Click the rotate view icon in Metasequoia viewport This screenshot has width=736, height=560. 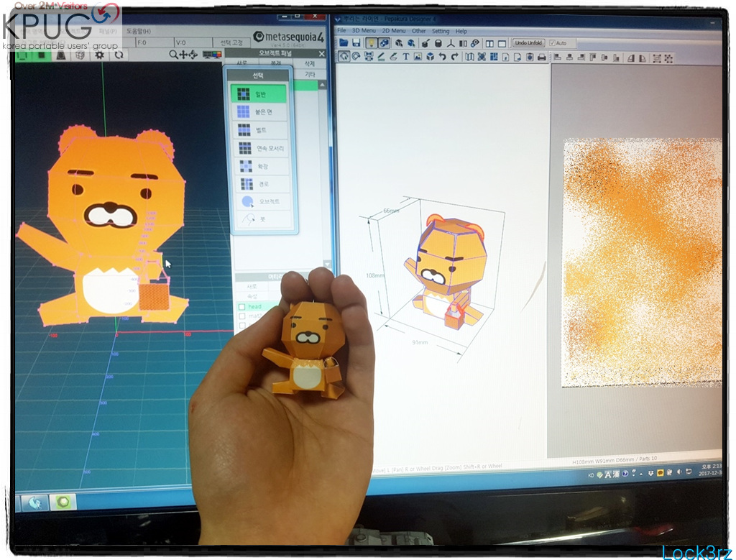[193, 55]
